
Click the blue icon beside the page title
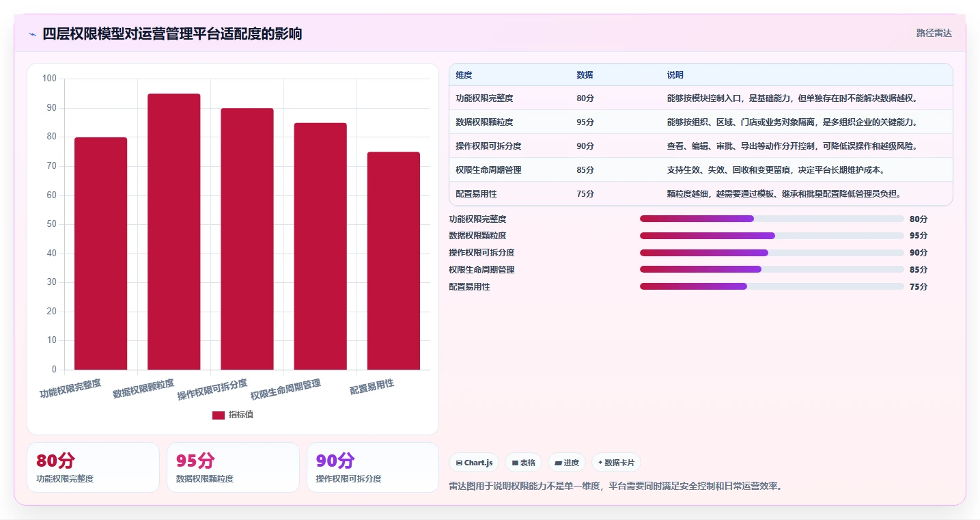pyautogui.click(x=32, y=34)
